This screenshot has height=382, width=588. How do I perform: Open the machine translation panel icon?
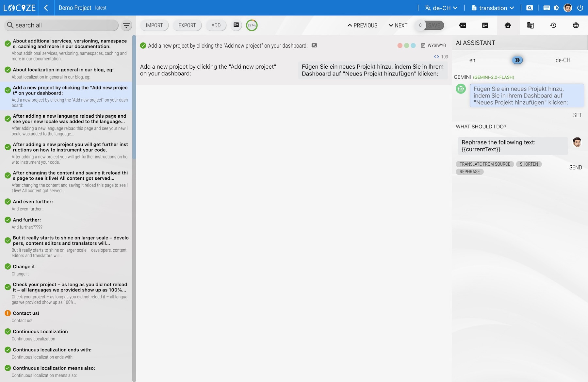(x=530, y=25)
